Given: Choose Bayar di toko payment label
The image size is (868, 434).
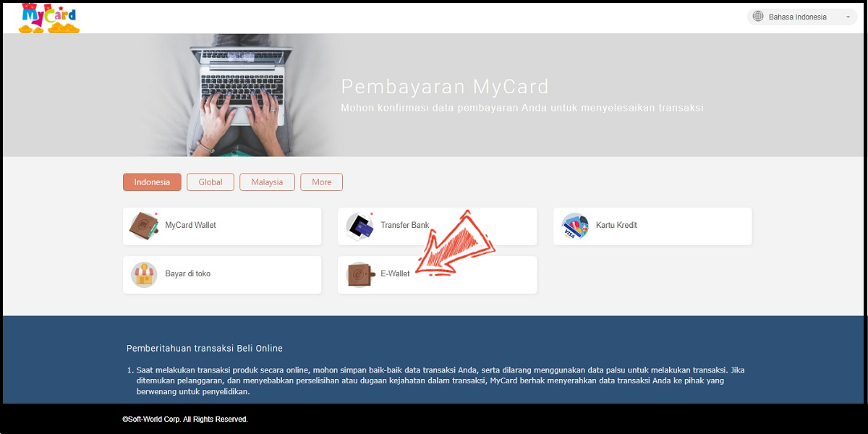Looking at the screenshot, I should tap(188, 274).
